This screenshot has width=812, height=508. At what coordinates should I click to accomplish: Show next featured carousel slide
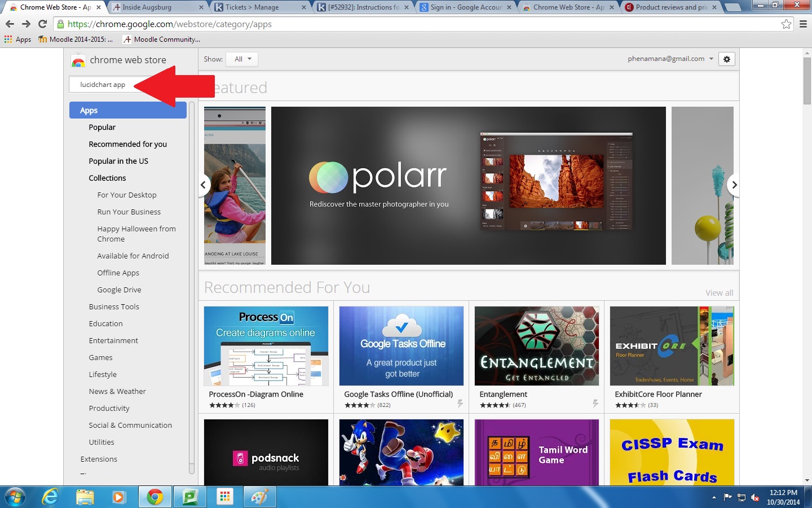734,185
